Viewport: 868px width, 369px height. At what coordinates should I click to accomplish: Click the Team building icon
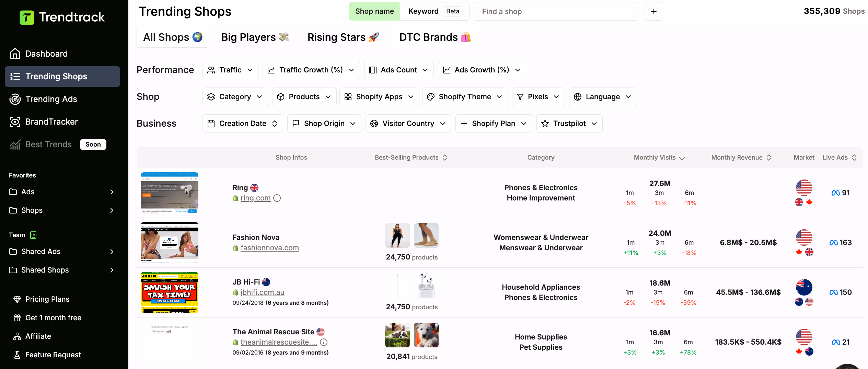coord(33,235)
